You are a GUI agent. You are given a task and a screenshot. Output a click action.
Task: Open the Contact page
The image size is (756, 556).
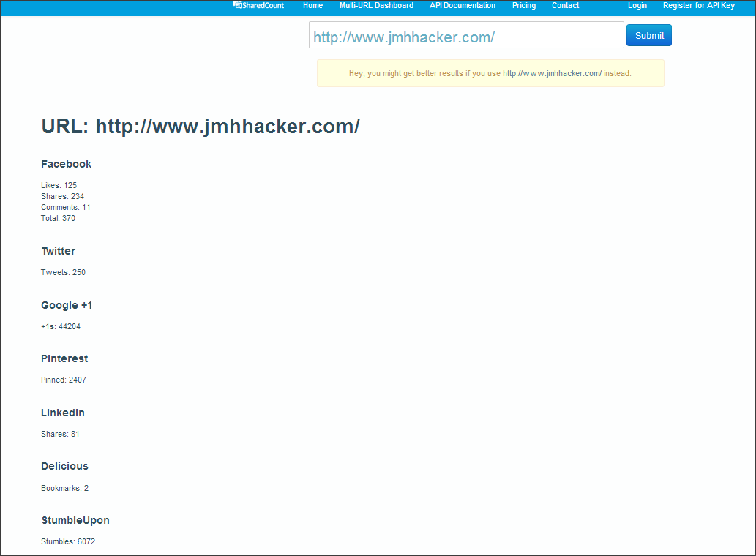(565, 5)
